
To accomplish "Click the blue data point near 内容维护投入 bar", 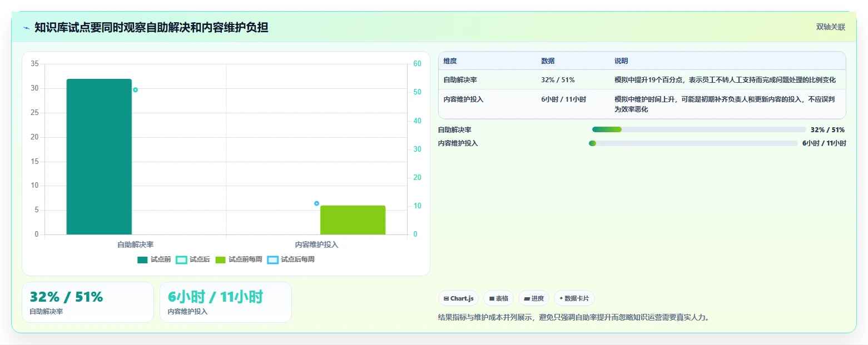I will coord(317,203).
